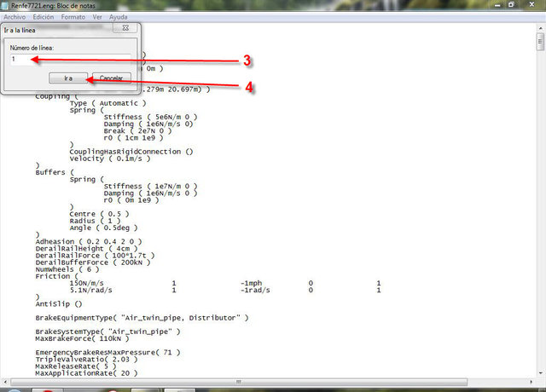Close the Bloc de notas window
The width and height of the screenshot is (546, 392).
point(531,5)
